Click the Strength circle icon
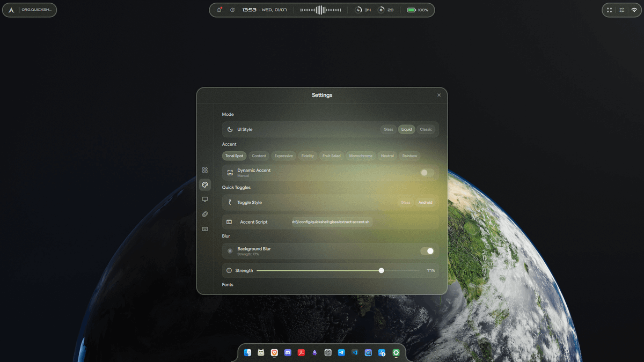This screenshot has width=644, height=362. pos(229,270)
